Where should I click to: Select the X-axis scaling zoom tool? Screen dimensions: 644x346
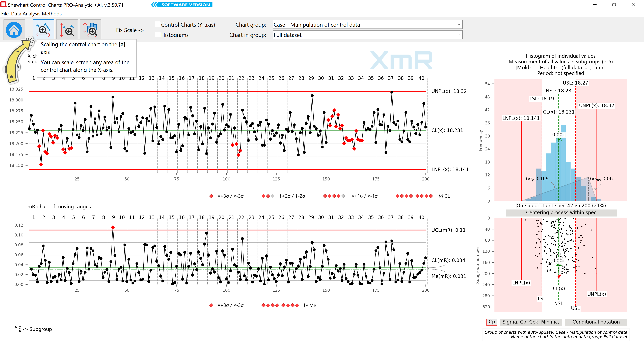click(x=43, y=30)
